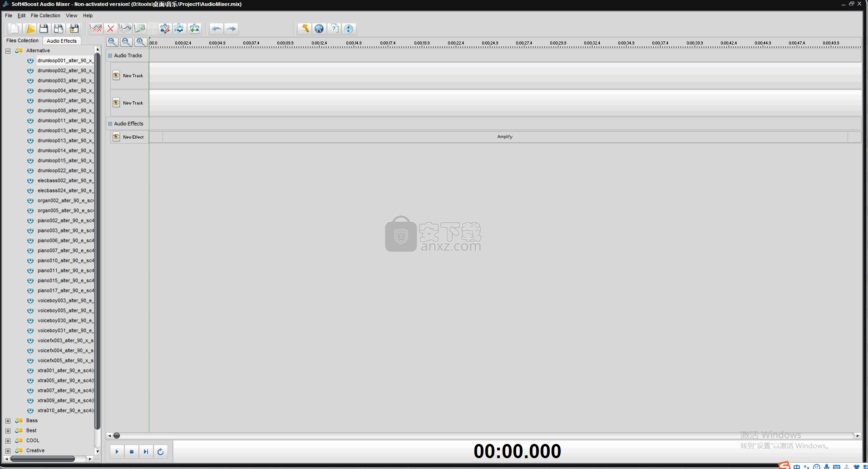This screenshot has width=868, height=469.
Task: Select piano015_alter_90_e in the file list
Action: (65, 281)
